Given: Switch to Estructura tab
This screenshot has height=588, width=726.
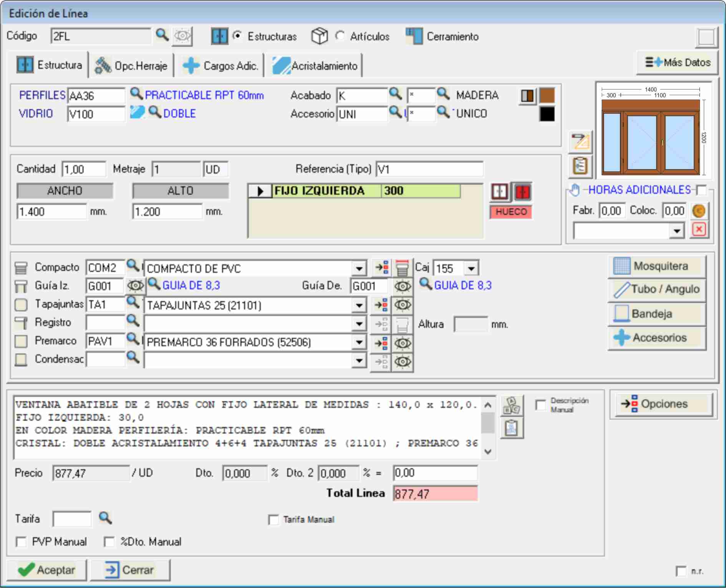Looking at the screenshot, I should 49,65.
